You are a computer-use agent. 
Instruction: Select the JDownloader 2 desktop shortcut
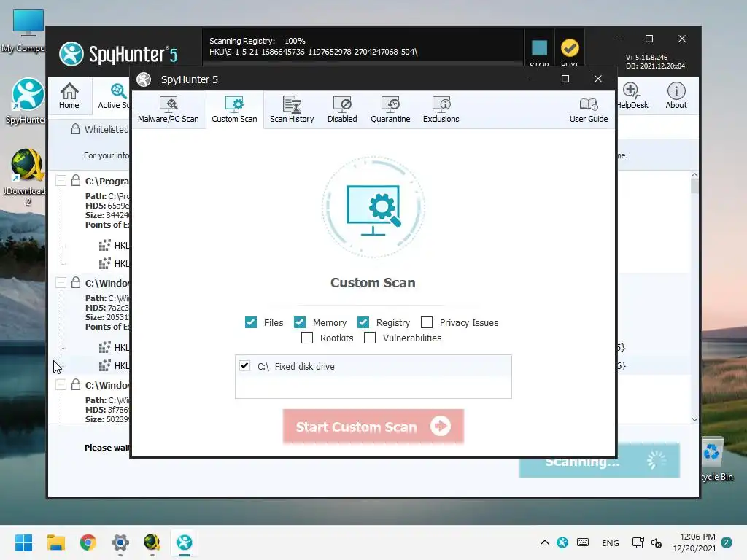[25, 176]
